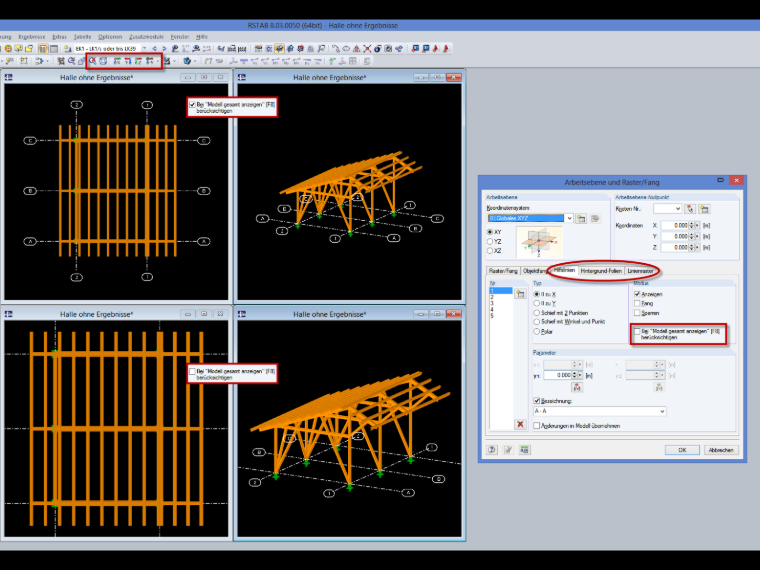Open the Koordinatensystem dropdown
Screen dimensions: 760x570
click(570, 218)
